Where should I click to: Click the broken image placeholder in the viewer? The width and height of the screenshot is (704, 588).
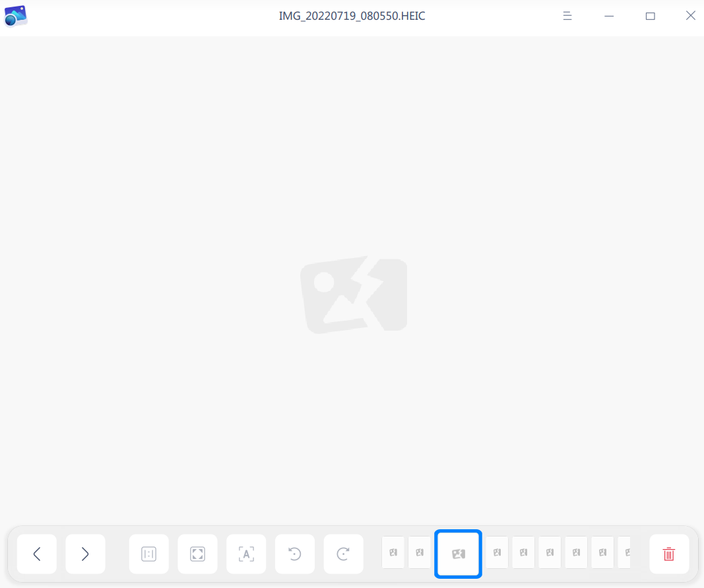pos(354,295)
